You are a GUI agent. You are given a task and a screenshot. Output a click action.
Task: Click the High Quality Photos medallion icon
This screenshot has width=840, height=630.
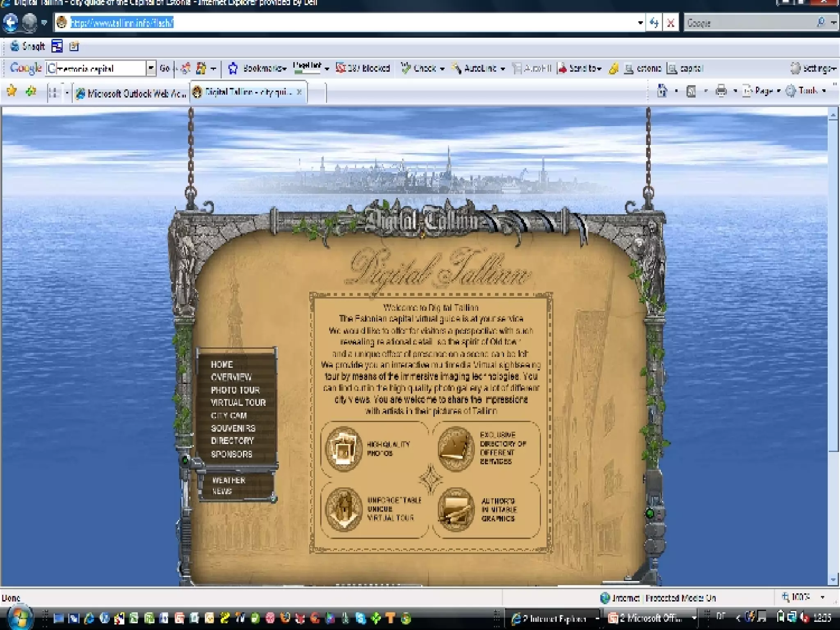(x=343, y=449)
